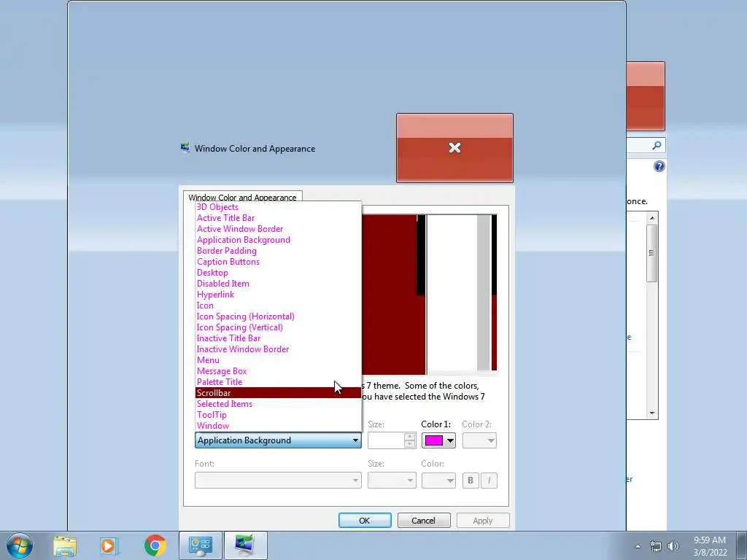Click the Window Color and Appearance title icon
This screenshot has height=560, width=747.
(x=185, y=148)
